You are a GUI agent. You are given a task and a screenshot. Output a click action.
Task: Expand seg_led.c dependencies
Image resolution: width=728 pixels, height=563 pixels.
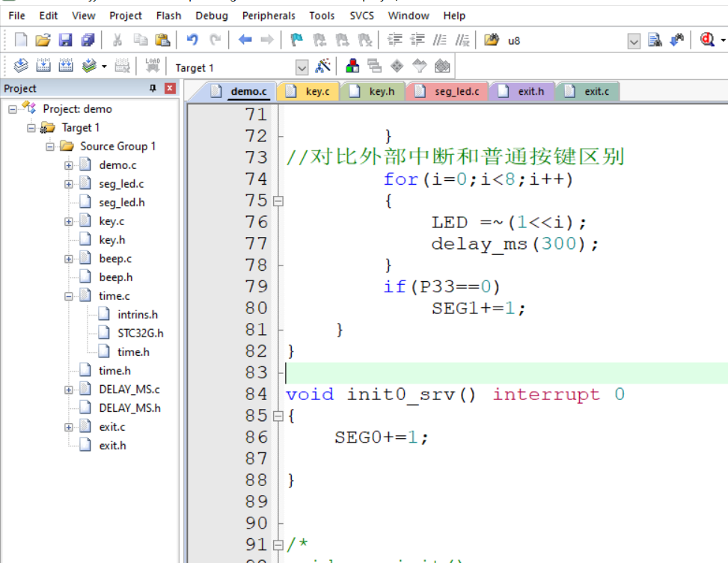69,184
